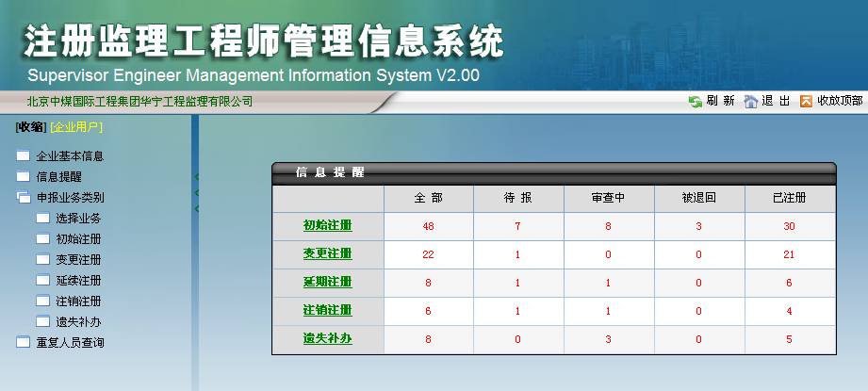Open 初始注册 in the sidebar menu
Image resolution: width=868 pixels, height=391 pixels.
click(78, 239)
